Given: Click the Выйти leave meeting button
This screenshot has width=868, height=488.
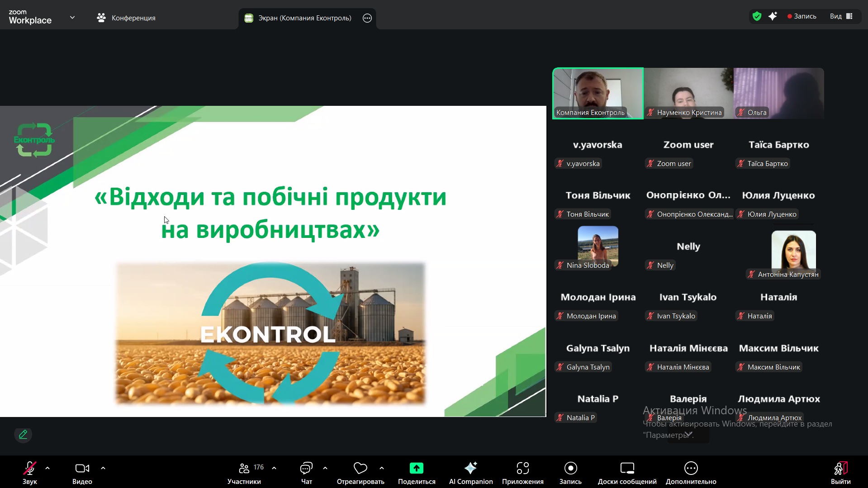Looking at the screenshot, I should coord(840,472).
